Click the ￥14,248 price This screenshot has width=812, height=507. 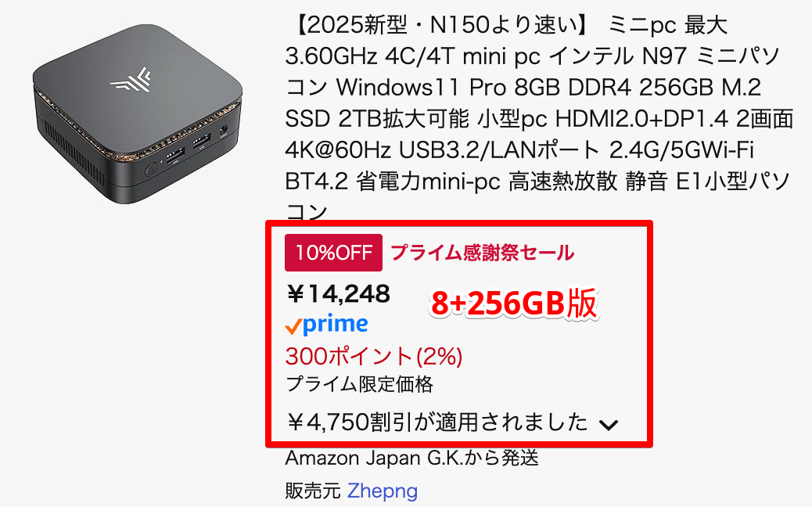338,293
